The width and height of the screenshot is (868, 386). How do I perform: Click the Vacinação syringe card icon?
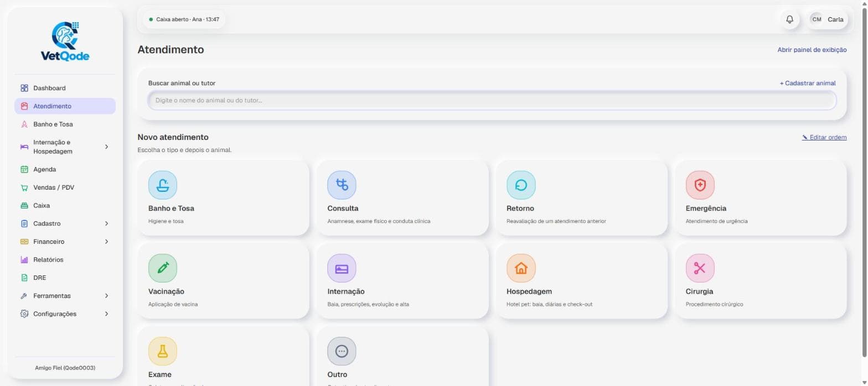click(163, 268)
